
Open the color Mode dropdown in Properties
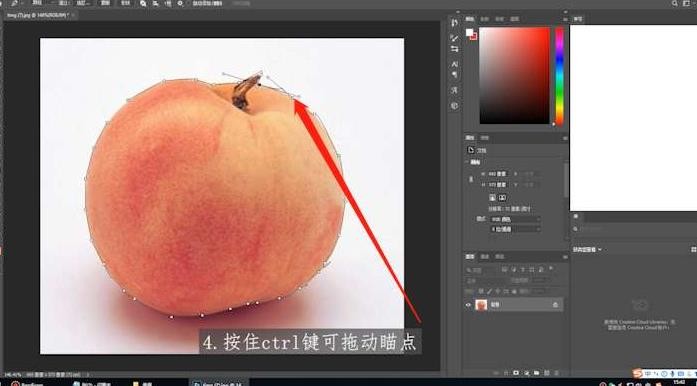pyautogui.click(x=516, y=219)
